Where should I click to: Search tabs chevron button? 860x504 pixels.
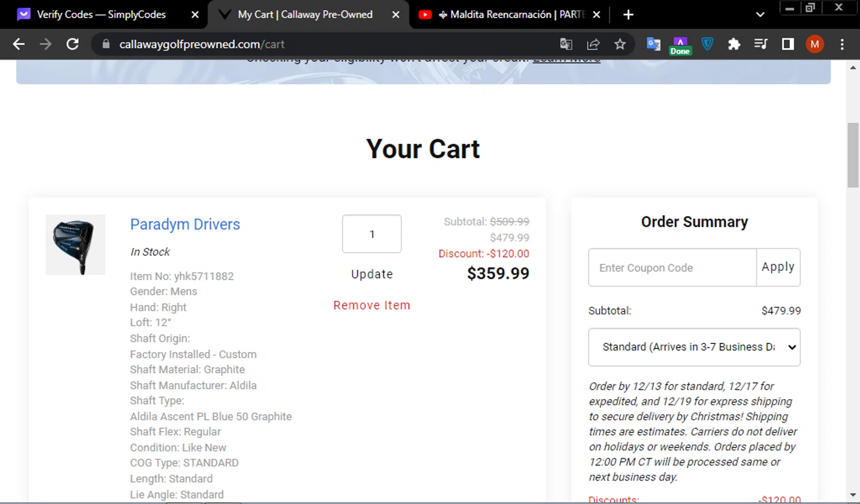pos(760,15)
